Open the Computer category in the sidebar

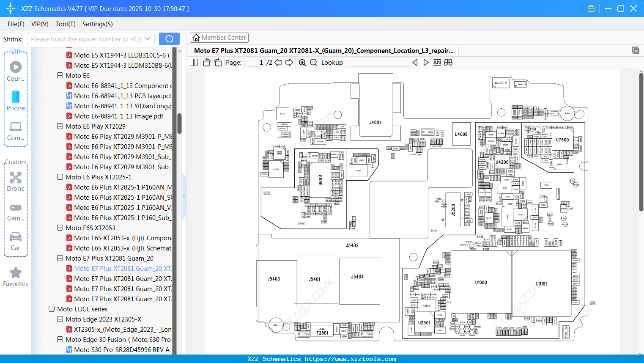16,131
